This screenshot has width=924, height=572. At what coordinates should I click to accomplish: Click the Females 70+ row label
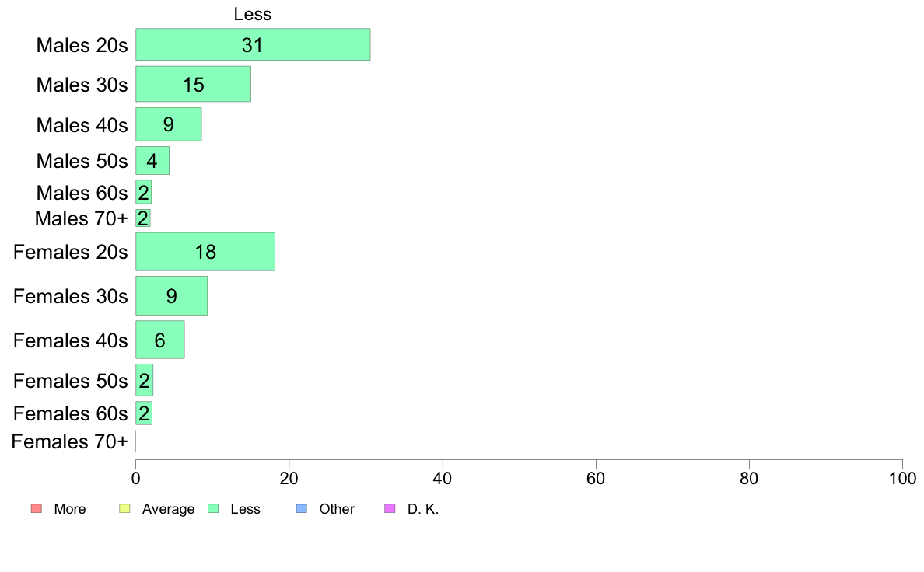pos(70,442)
